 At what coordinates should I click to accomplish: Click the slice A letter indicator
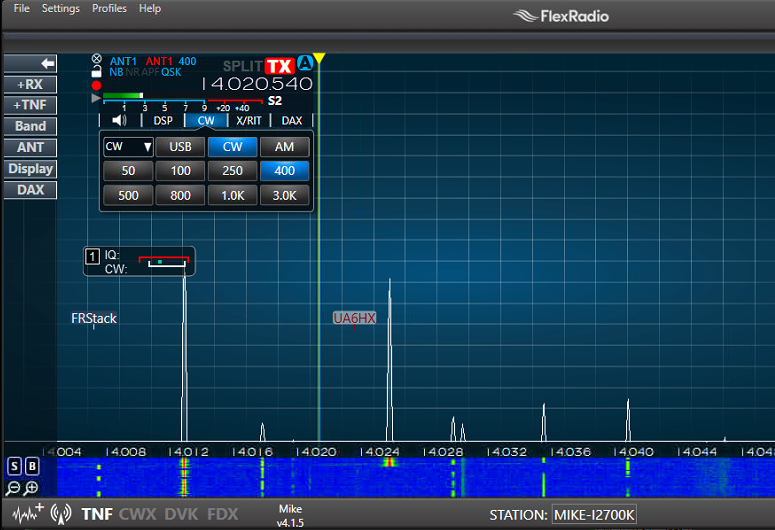click(305, 63)
